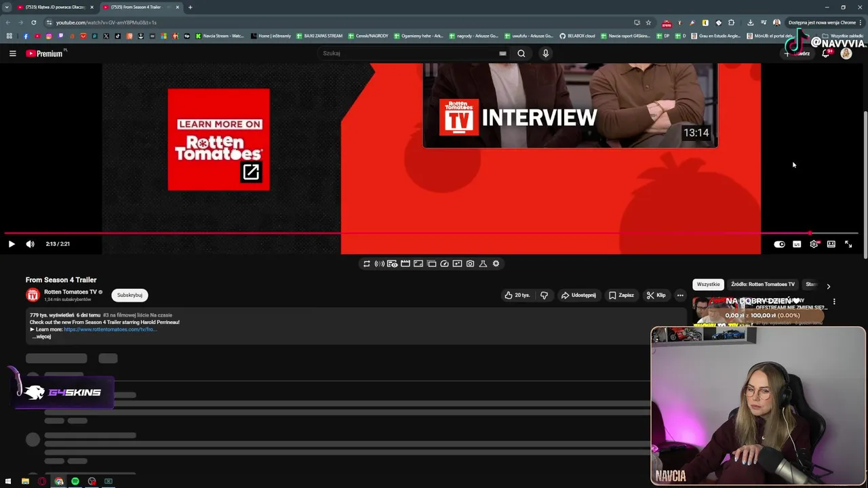Click the YouTube search magnifier button
868x488 pixels.
pyautogui.click(x=521, y=54)
